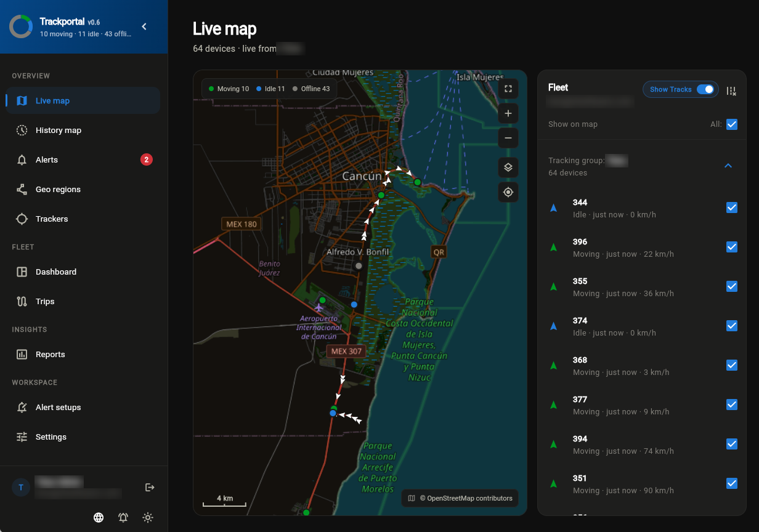Select device 396 in fleet list

point(642,248)
